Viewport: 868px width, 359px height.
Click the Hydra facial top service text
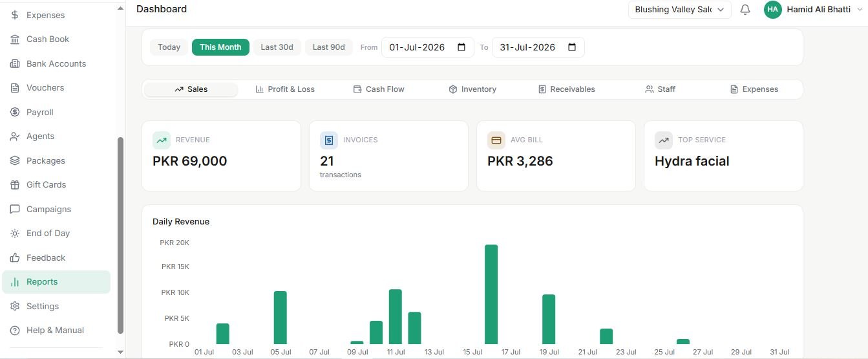click(692, 161)
